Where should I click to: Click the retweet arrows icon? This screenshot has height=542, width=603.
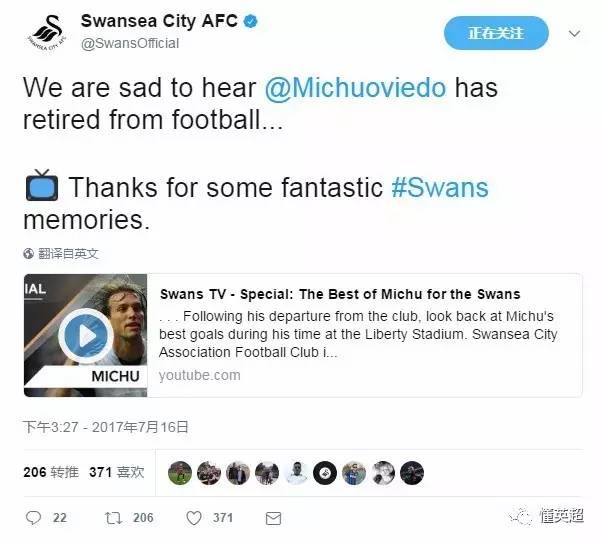pos(113,518)
